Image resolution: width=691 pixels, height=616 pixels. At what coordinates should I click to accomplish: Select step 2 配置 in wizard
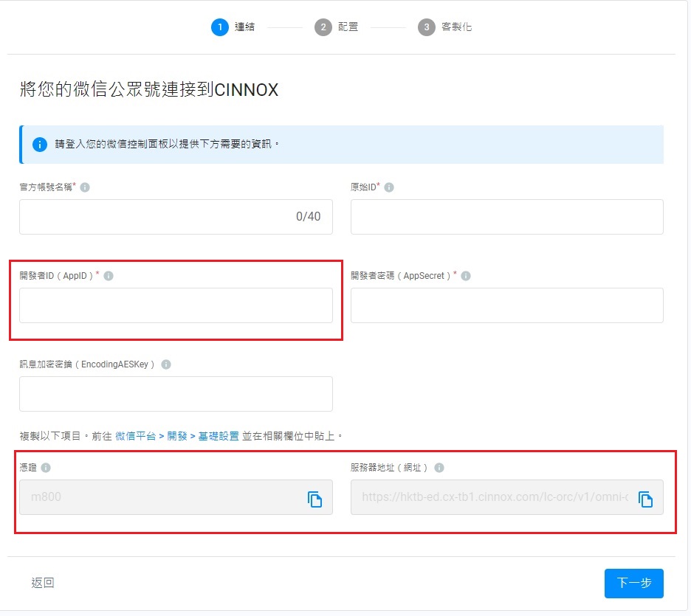336,27
